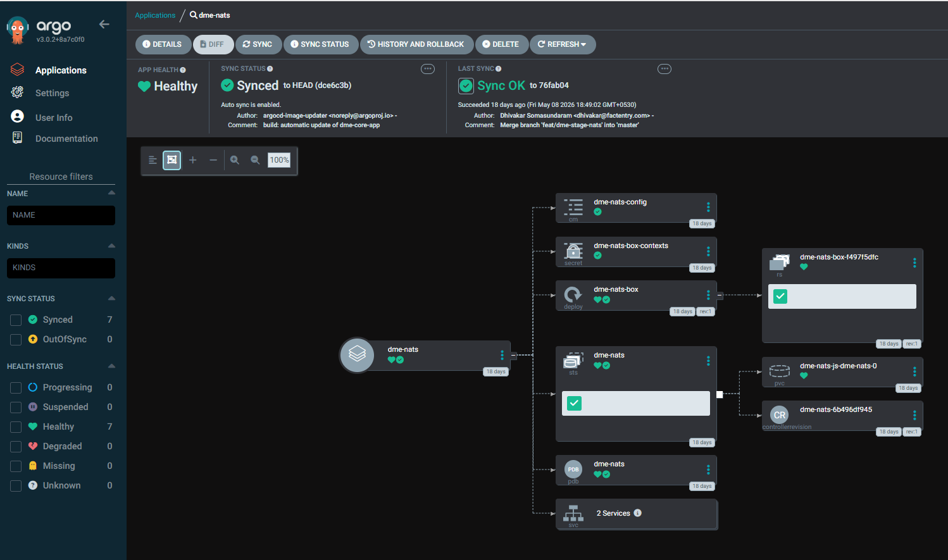Open the dme-nats-config node's three-dot menu
This screenshot has height=560, width=948.
(708, 207)
